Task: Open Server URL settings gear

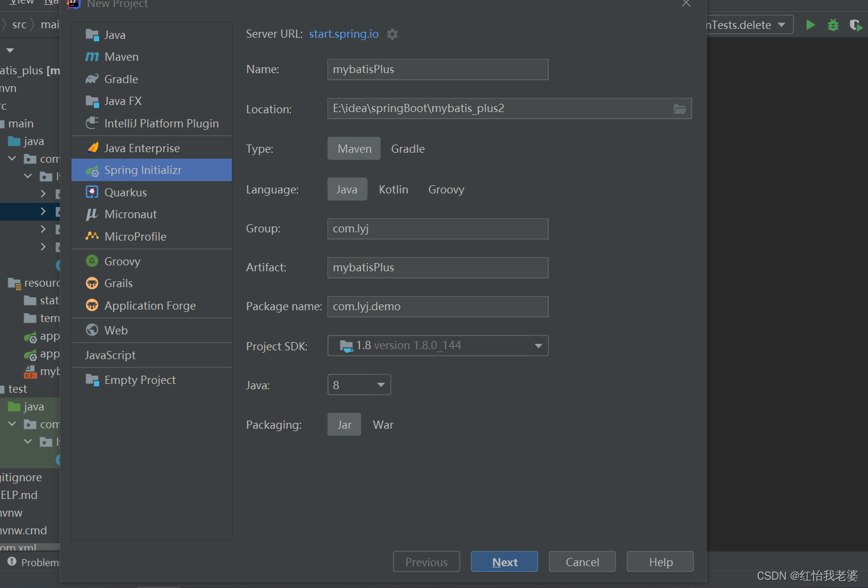Action: (x=392, y=34)
